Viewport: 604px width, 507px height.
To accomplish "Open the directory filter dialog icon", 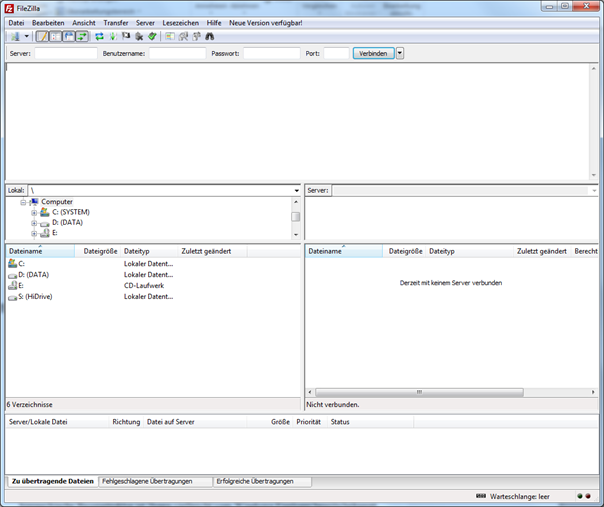I will click(x=170, y=36).
